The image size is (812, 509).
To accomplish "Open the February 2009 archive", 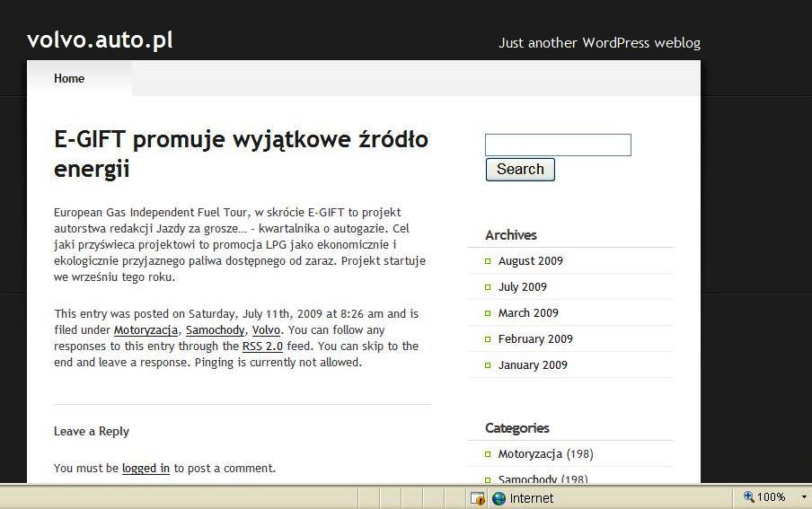I will tap(535, 339).
